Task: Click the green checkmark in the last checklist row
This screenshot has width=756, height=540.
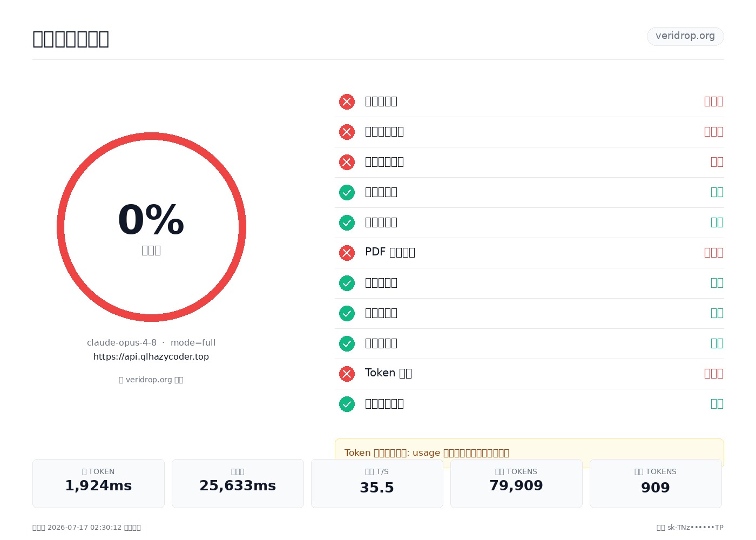Action: pos(347,404)
